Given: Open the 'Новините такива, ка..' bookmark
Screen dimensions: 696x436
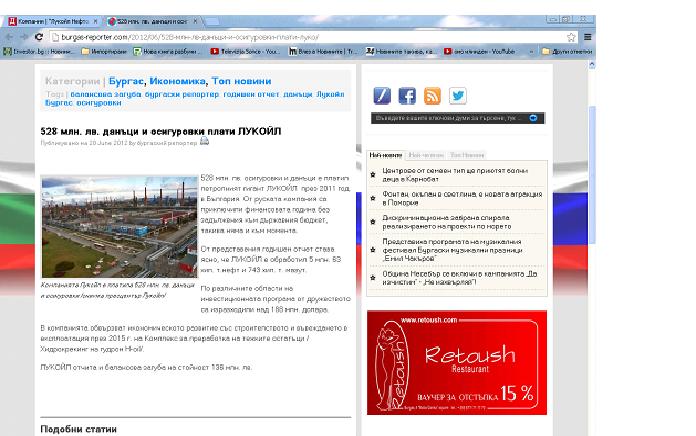Looking at the screenshot, I should pos(401,52).
